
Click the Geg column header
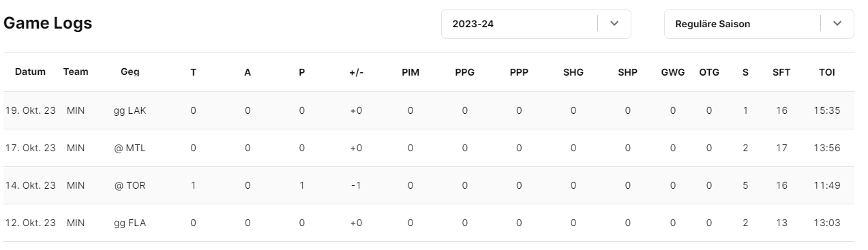click(x=130, y=72)
